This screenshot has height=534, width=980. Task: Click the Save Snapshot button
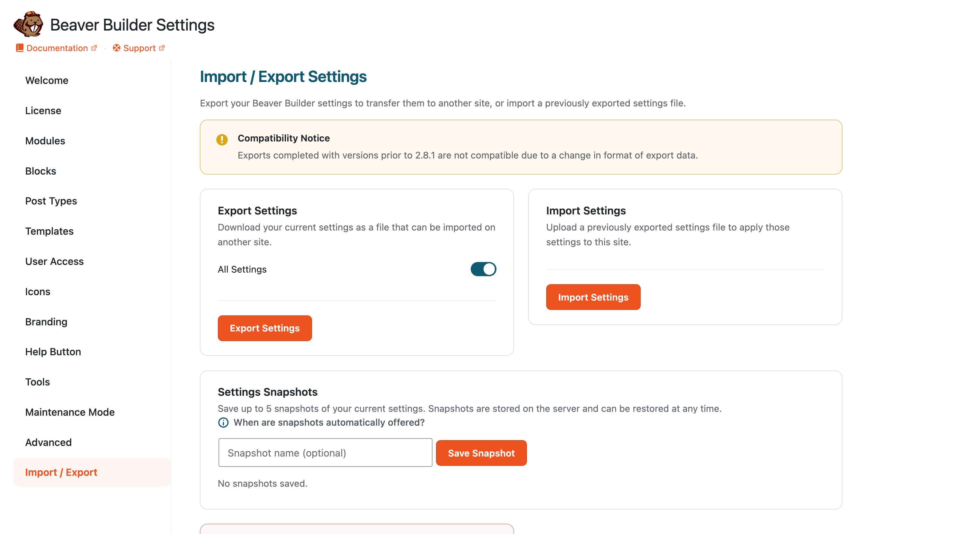click(x=481, y=453)
